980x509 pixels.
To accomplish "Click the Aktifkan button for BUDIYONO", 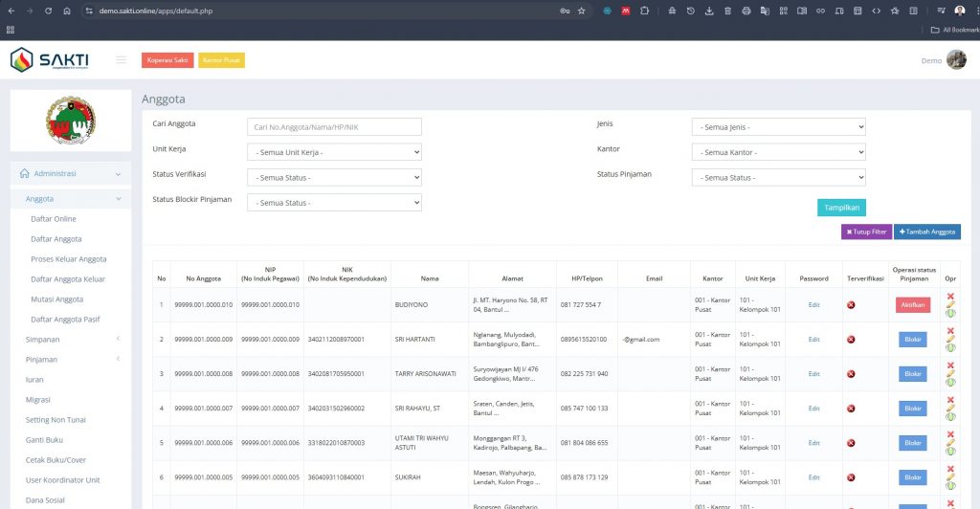I will coord(912,305).
